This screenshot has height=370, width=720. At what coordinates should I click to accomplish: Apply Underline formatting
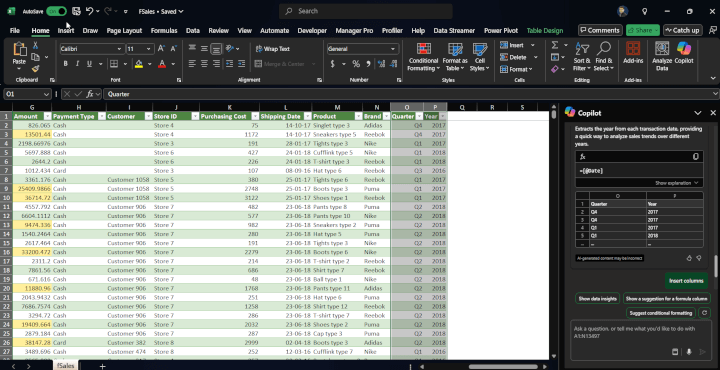point(89,64)
